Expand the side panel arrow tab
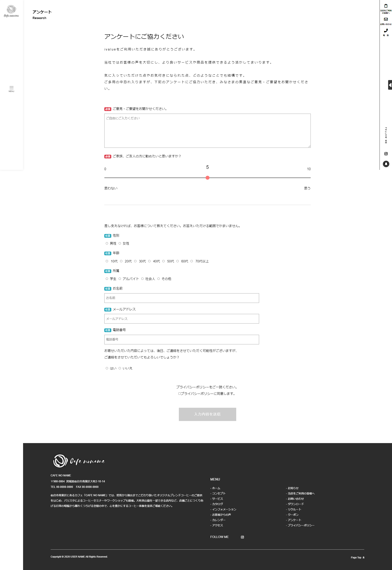Screen dimensions: 392x570 (x=390, y=85)
